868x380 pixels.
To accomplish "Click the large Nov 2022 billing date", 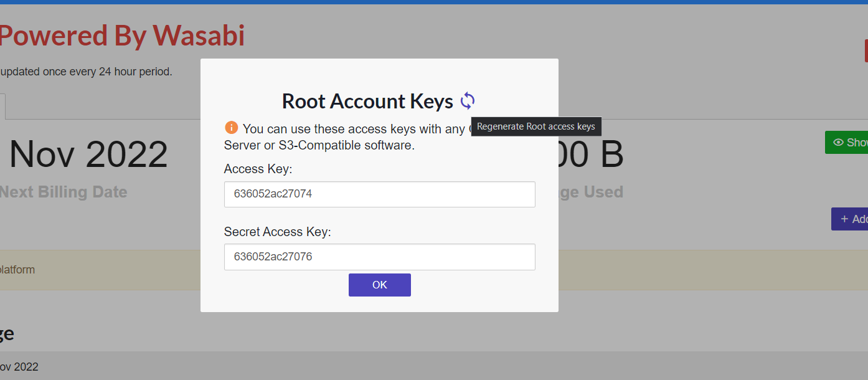I will click(x=88, y=154).
